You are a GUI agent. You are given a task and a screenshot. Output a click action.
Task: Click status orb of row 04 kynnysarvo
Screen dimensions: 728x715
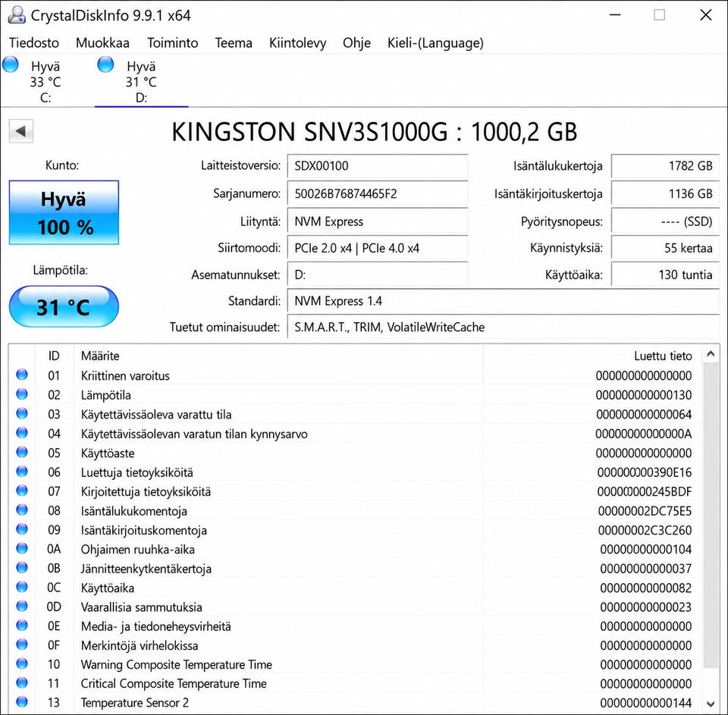click(x=22, y=433)
